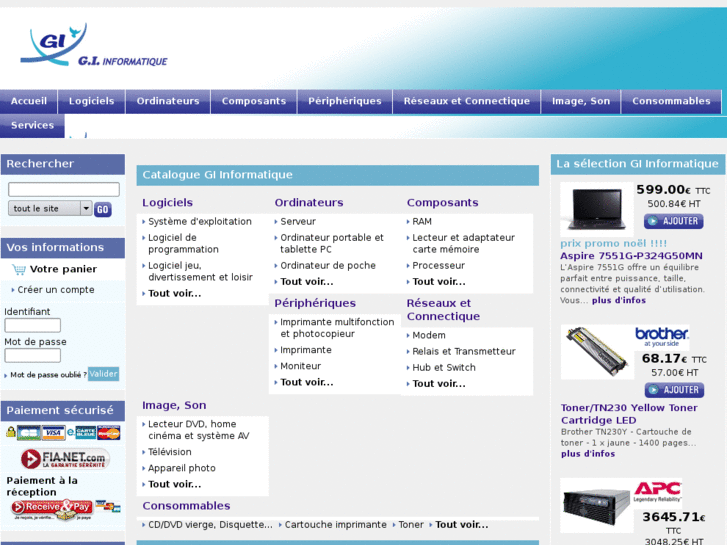
Task: Open Aspire 7551G-P324G50MN product title
Action: [x=631, y=256]
